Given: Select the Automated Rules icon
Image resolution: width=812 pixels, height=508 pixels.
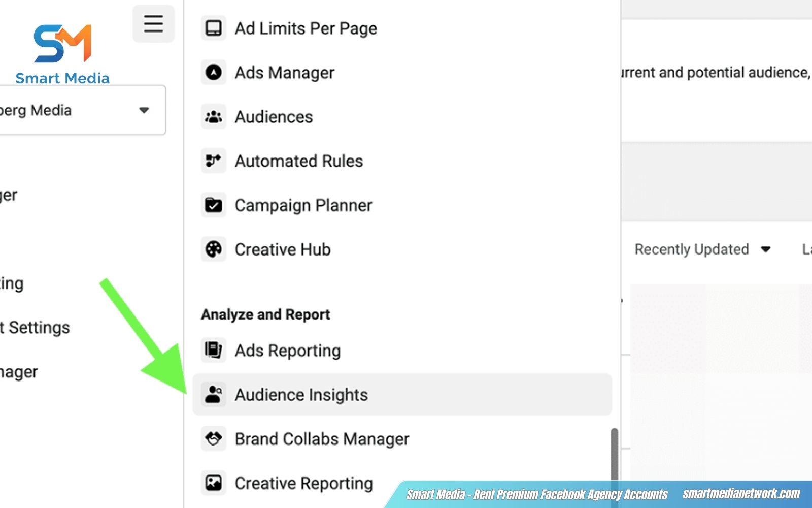Looking at the screenshot, I should [214, 161].
